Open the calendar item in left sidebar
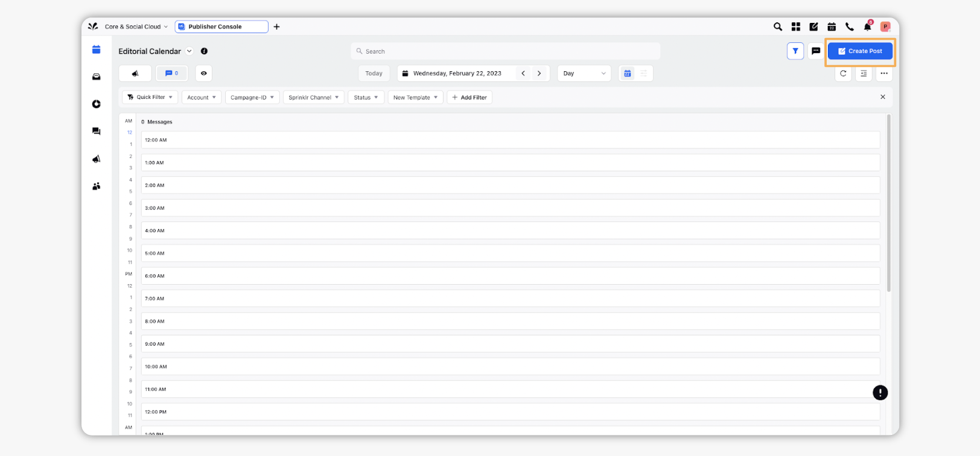 click(96, 49)
